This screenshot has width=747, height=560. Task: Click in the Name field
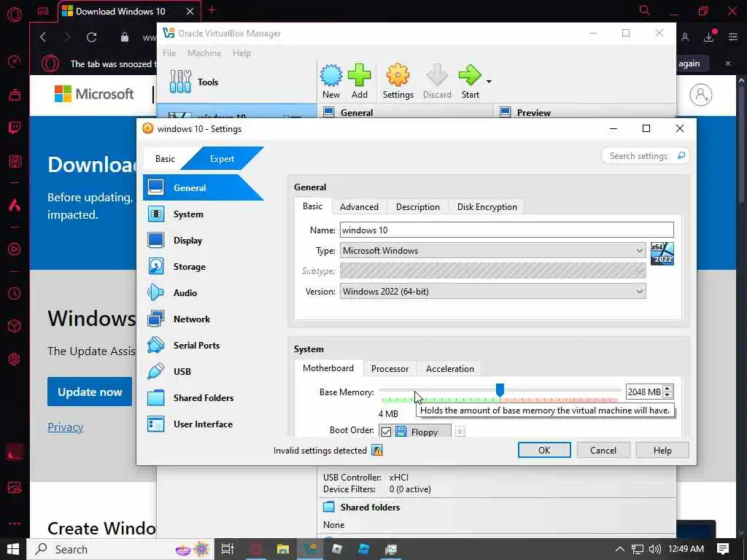coord(507,230)
